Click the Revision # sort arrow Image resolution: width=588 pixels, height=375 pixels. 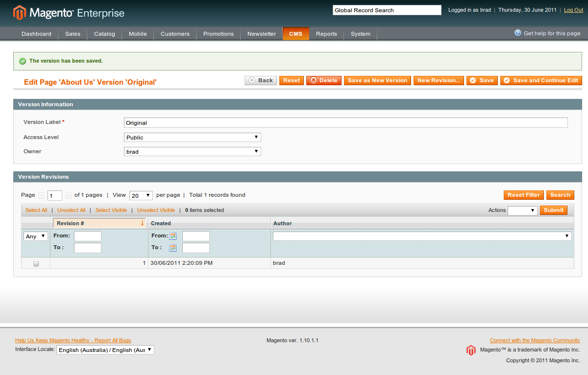(142, 223)
